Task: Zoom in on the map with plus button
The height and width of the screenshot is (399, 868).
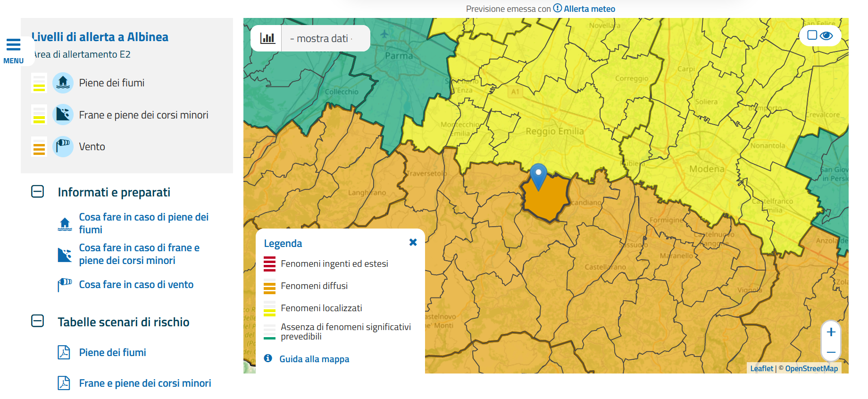Action: pos(831,332)
